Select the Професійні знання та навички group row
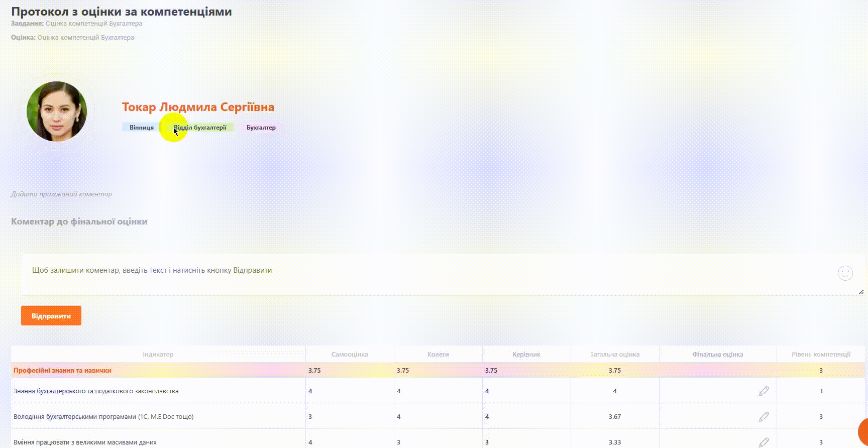868x448 pixels. [x=62, y=371]
